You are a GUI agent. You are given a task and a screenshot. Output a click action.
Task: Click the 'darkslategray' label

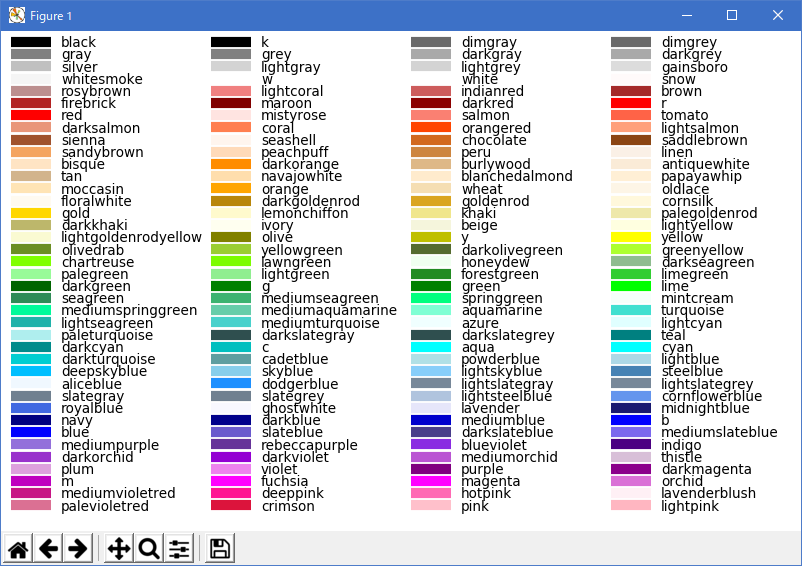(x=308, y=335)
